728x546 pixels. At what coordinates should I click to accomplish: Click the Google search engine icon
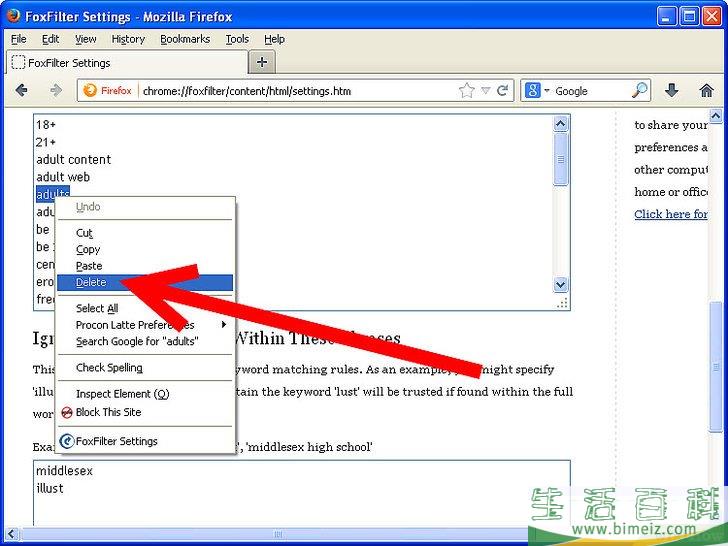(x=533, y=91)
